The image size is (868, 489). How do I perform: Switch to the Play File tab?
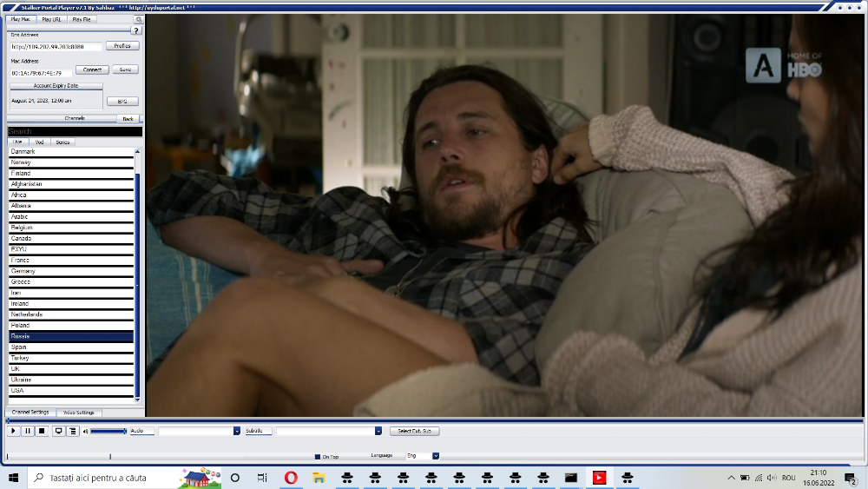82,19
